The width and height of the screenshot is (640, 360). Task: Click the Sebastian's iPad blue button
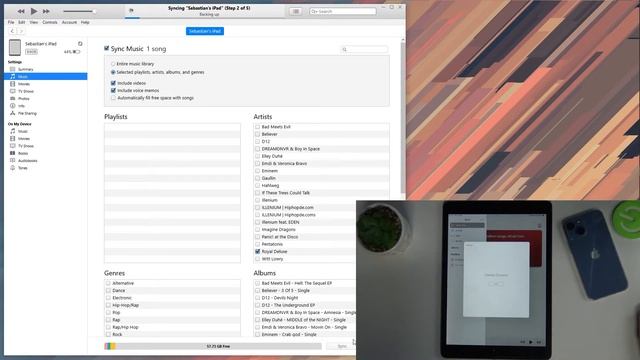[205, 31]
